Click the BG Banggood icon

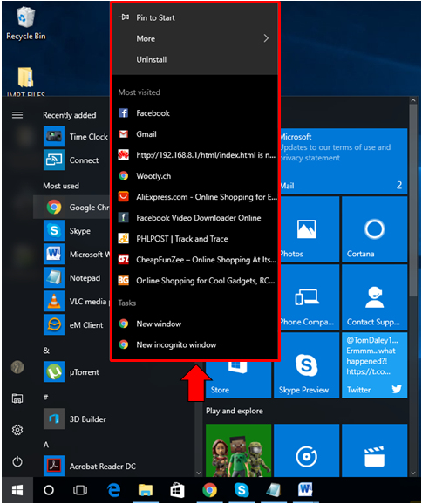click(x=124, y=280)
